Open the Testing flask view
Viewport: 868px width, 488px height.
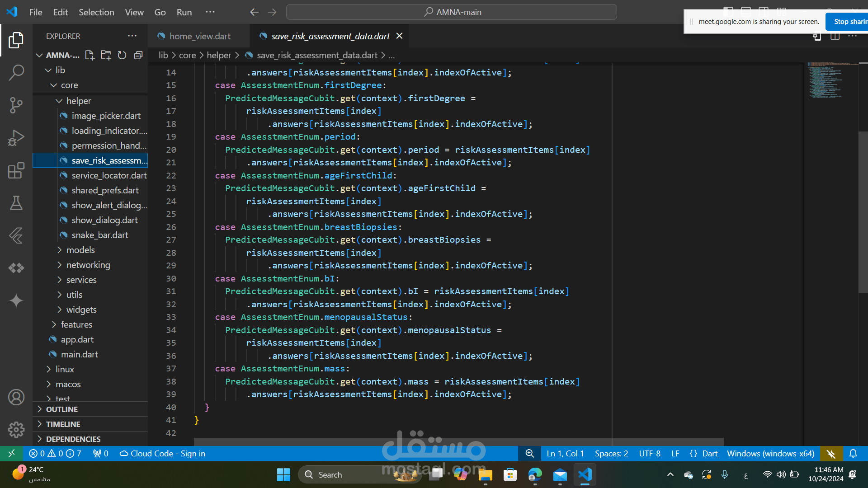(x=16, y=203)
